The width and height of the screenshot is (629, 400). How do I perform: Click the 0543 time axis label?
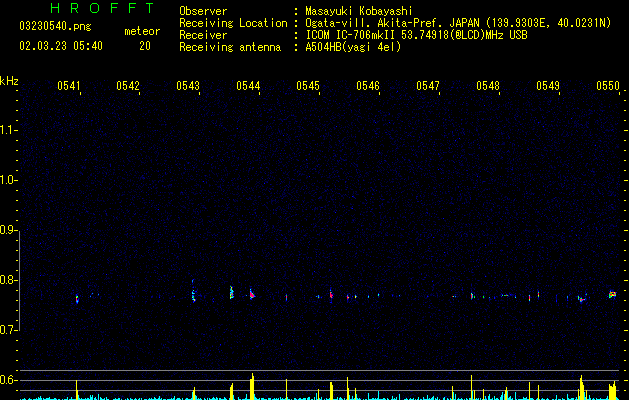click(188, 86)
